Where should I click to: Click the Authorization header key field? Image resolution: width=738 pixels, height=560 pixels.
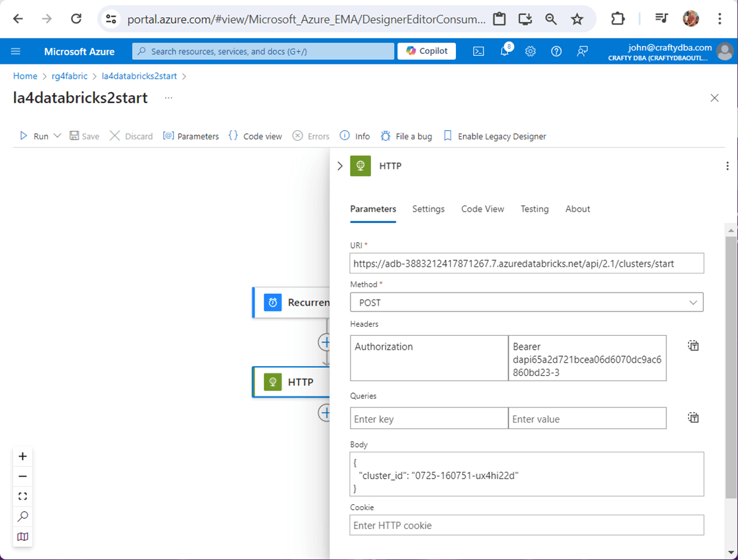(x=430, y=358)
